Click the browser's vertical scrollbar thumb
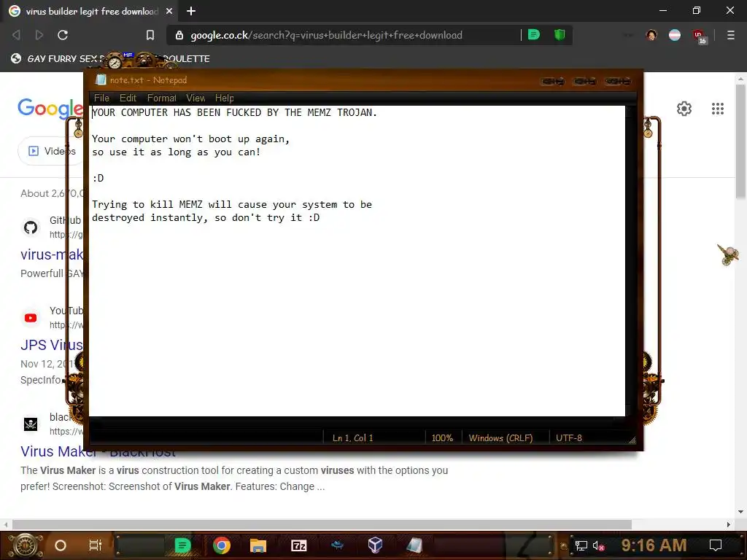The height and width of the screenshot is (560, 747). [x=740, y=141]
